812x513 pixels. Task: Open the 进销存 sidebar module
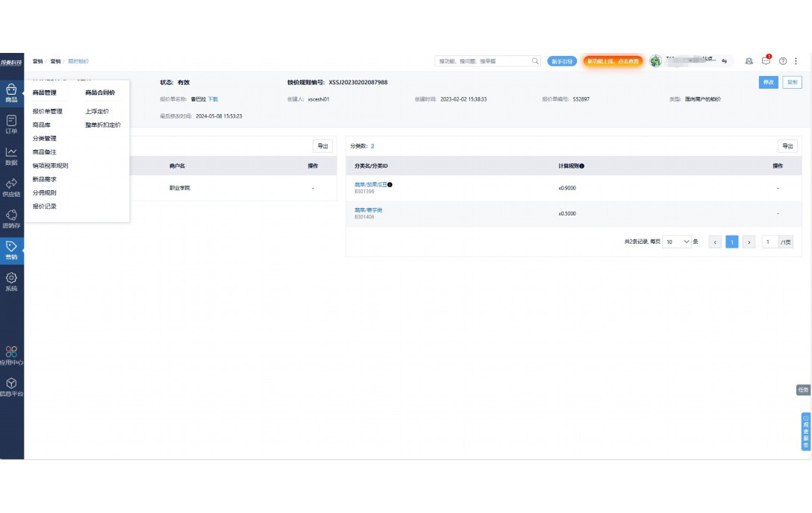[11, 218]
